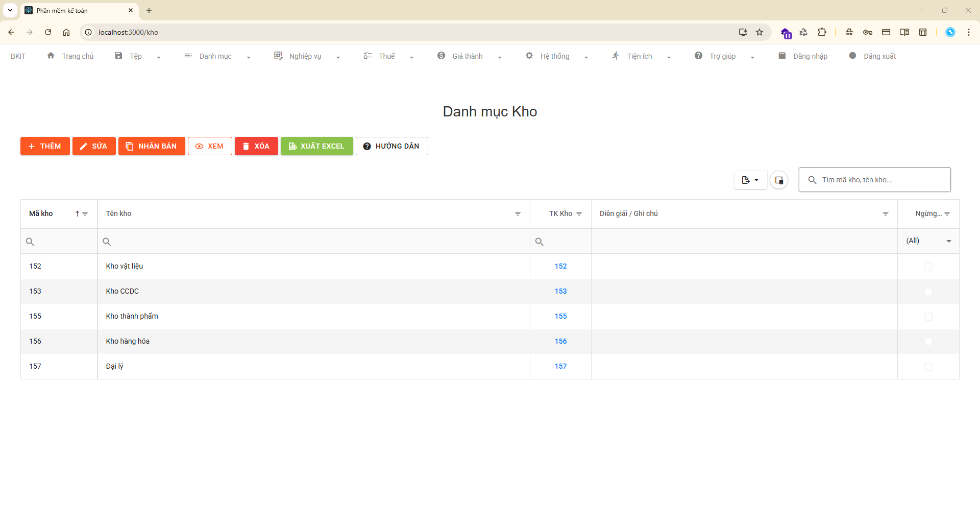Open filter on Mã kho column header
The width and height of the screenshot is (980, 527).
pos(85,214)
